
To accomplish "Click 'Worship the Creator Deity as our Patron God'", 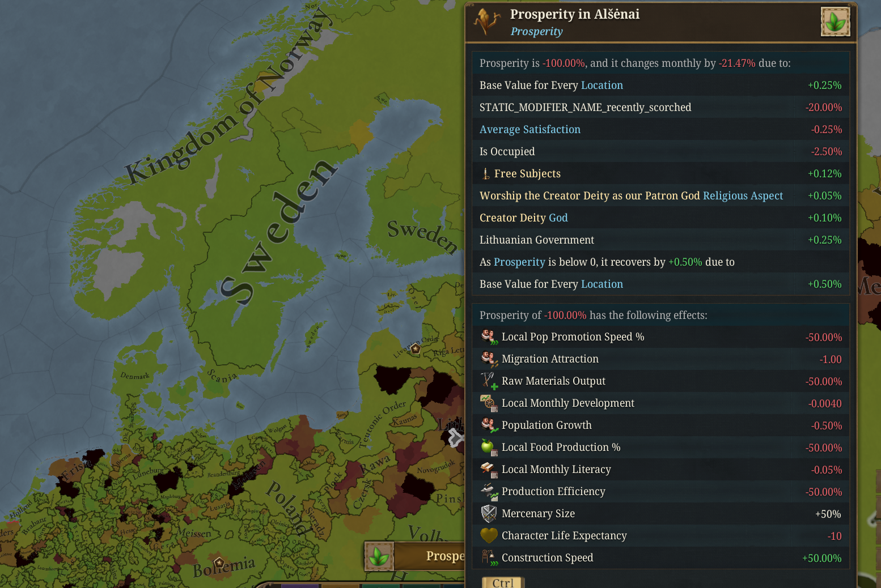I will [x=590, y=195].
